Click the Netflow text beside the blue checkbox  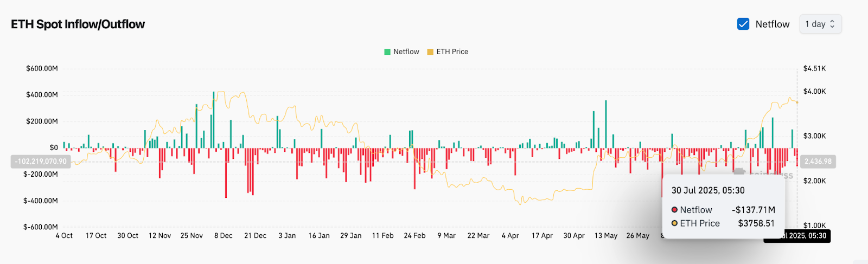click(772, 24)
